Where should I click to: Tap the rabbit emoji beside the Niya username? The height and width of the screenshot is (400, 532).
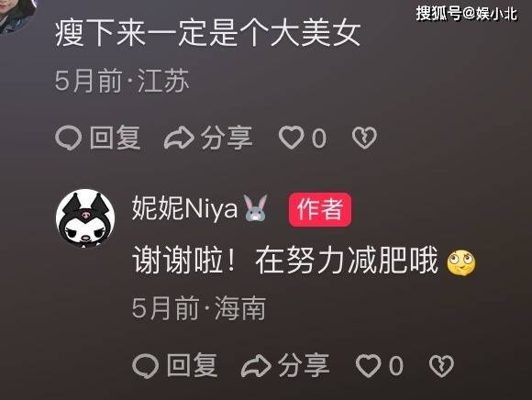[256, 208]
